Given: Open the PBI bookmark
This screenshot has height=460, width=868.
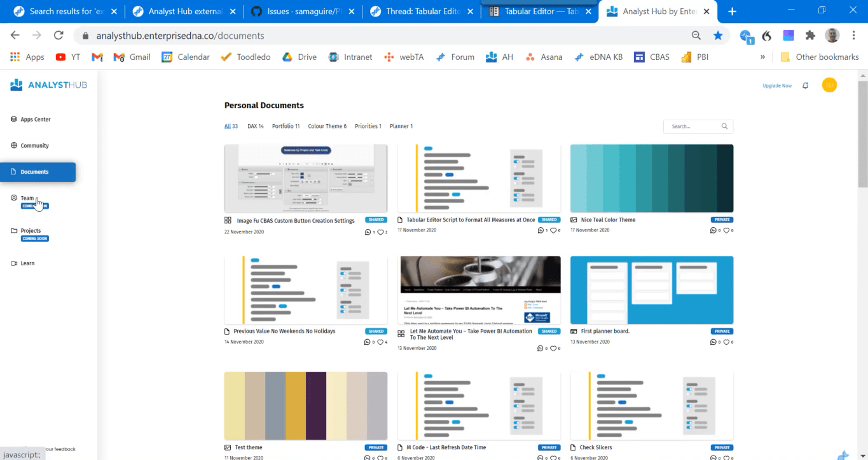Looking at the screenshot, I should [695, 57].
